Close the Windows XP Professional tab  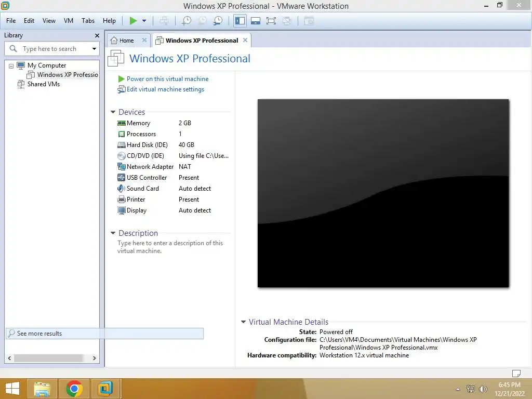245,40
